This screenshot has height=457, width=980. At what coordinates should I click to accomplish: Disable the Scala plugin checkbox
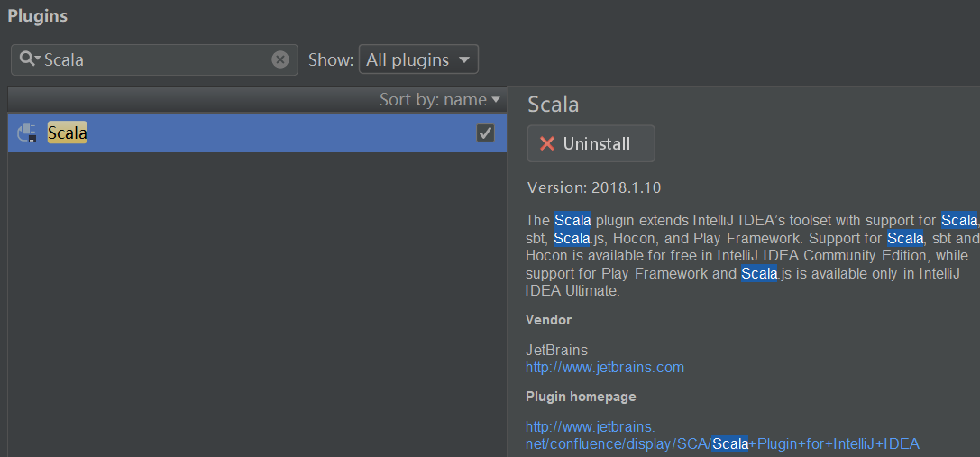(485, 133)
